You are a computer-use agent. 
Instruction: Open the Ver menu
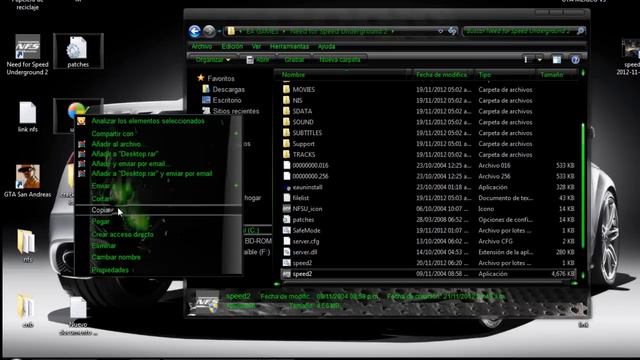click(256, 47)
